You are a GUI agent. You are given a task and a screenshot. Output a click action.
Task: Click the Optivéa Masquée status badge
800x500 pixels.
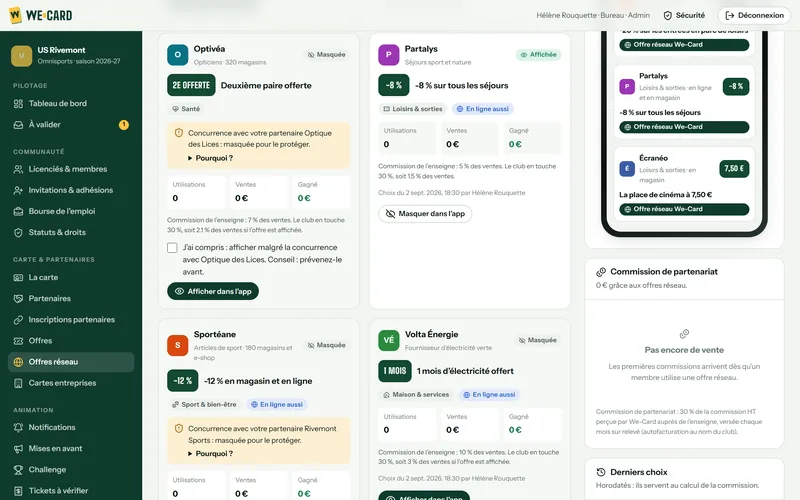pyautogui.click(x=327, y=55)
